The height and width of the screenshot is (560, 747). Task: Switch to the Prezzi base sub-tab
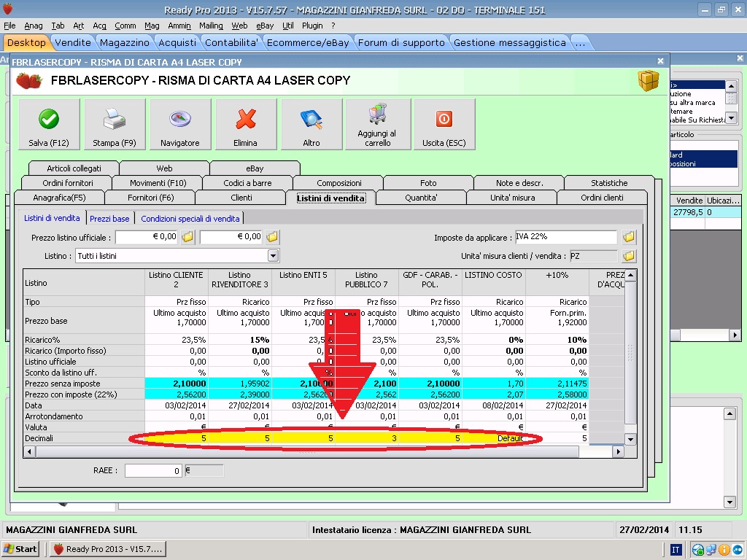pos(109,219)
